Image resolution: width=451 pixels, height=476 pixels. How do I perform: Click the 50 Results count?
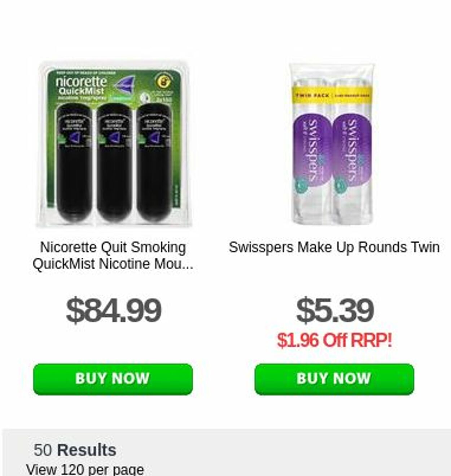pyautogui.click(x=75, y=450)
